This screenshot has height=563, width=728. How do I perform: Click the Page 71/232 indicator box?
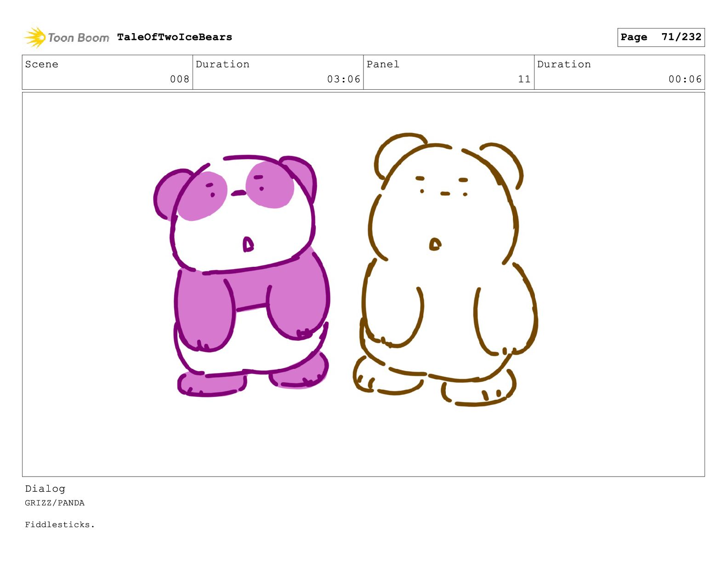(x=661, y=37)
